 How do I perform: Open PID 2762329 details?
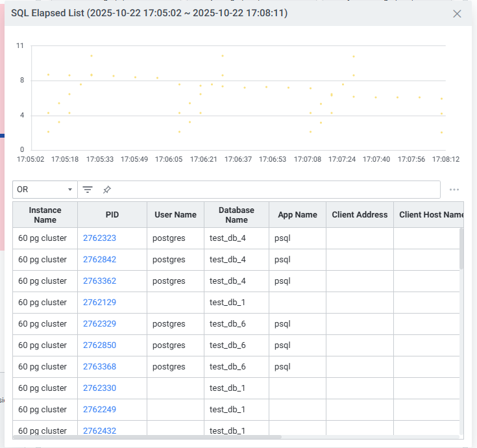(x=99, y=324)
